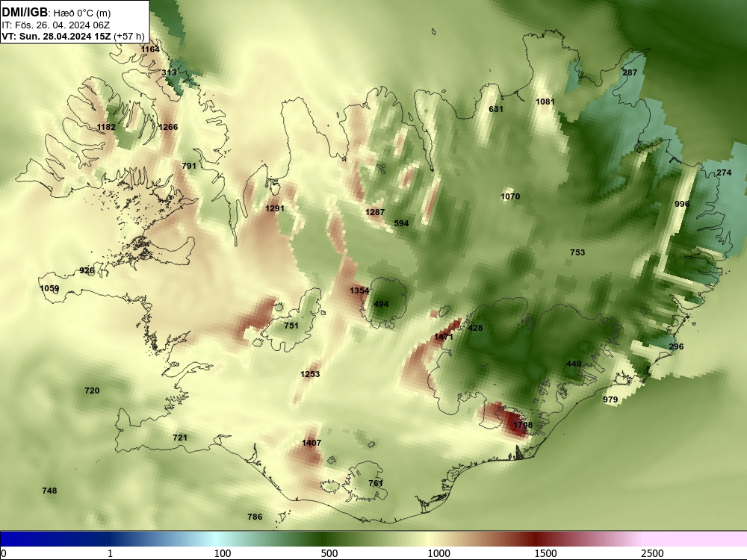Click the map value '1266'
This screenshot has height=560, width=747.
pyautogui.click(x=168, y=127)
